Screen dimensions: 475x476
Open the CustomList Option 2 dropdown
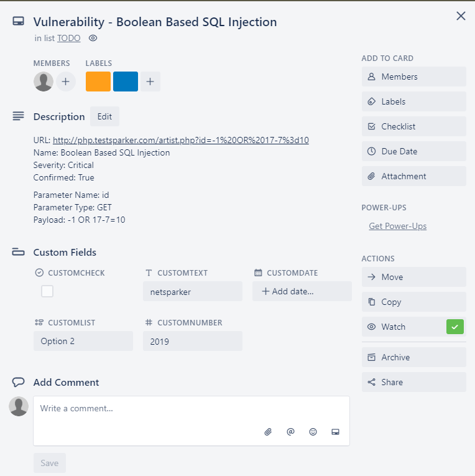click(83, 341)
